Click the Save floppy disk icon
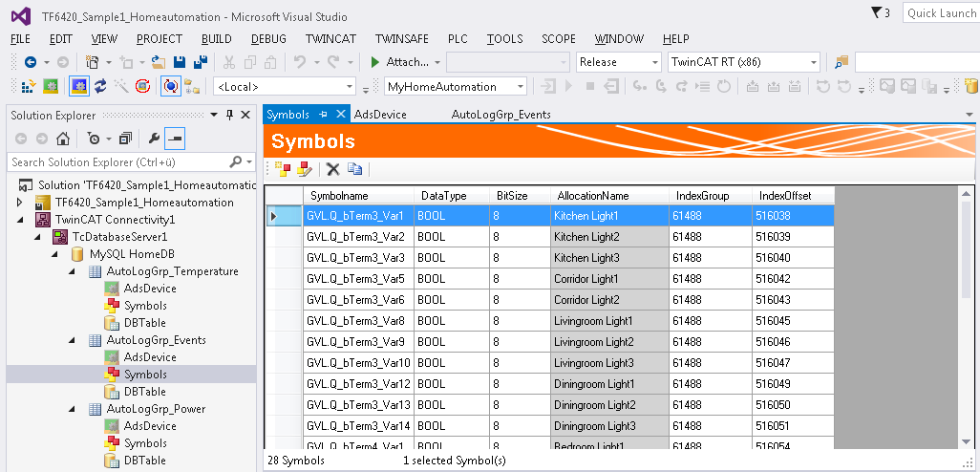This screenshot has height=472, width=980. click(180, 62)
